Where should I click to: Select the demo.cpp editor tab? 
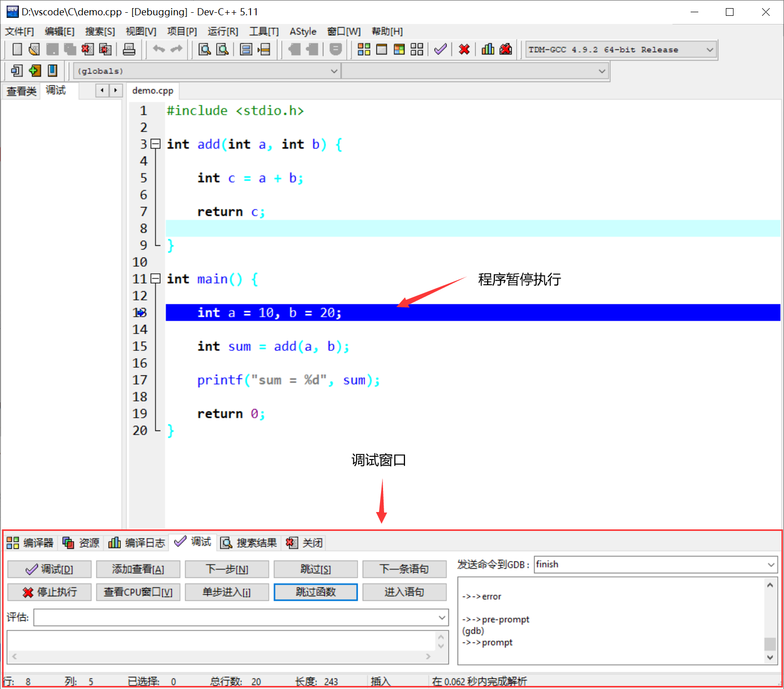pos(153,90)
